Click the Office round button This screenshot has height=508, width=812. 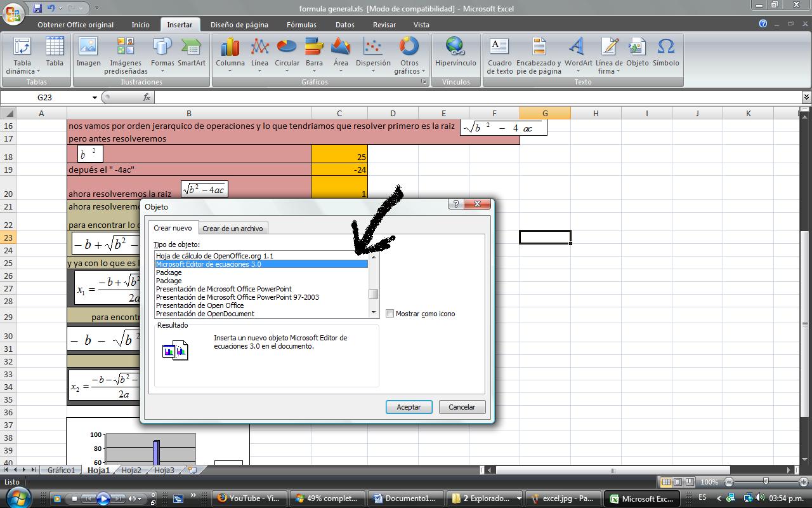pyautogui.click(x=14, y=13)
